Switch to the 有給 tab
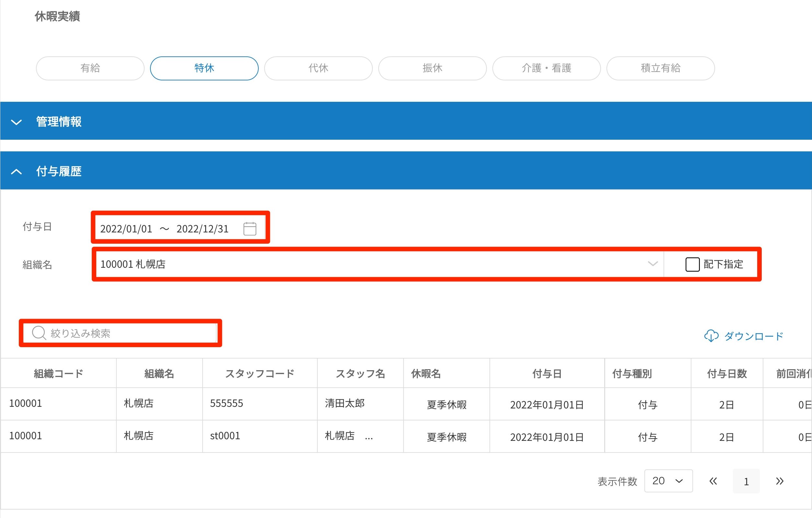 [90, 68]
